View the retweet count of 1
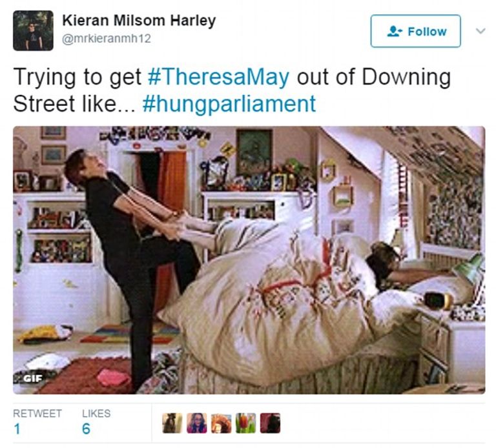 click(x=17, y=429)
